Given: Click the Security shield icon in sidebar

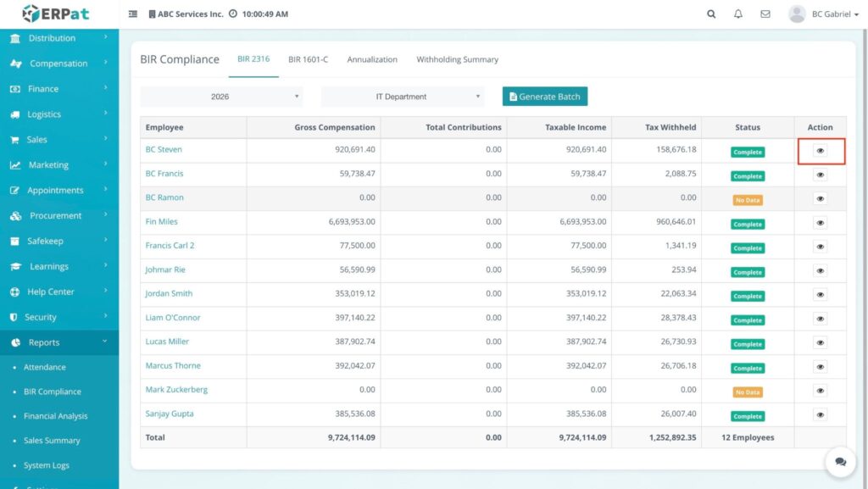Looking at the screenshot, I should pyautogui.click(x=14, y=317).
